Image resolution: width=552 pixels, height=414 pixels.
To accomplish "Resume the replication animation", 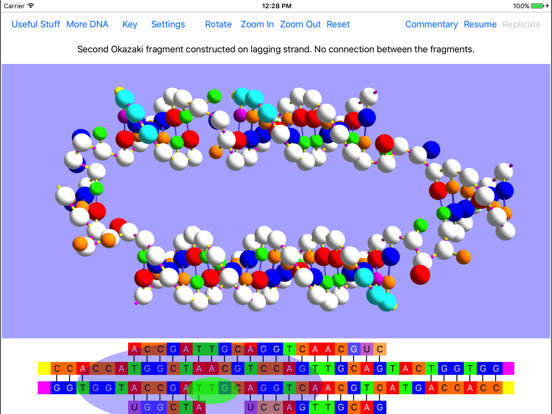I will pyautogui.click(x=480, y=24).
